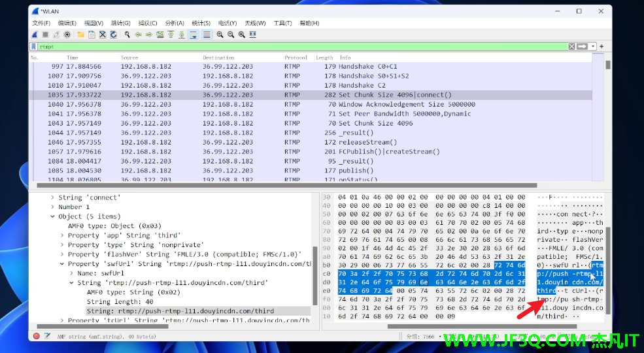This screenshot has width=644, height=353.
Task: Click the find packet magnifier icon
Action: coord(127,34)
